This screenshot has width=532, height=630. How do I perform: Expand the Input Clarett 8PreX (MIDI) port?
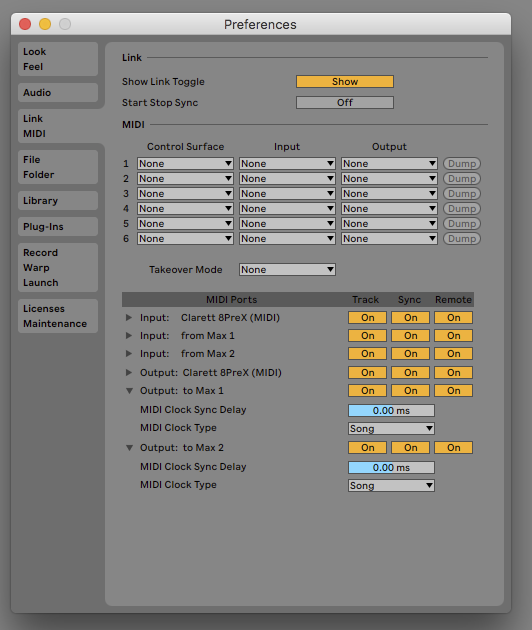pyautogui.click(x=129, y=317)
